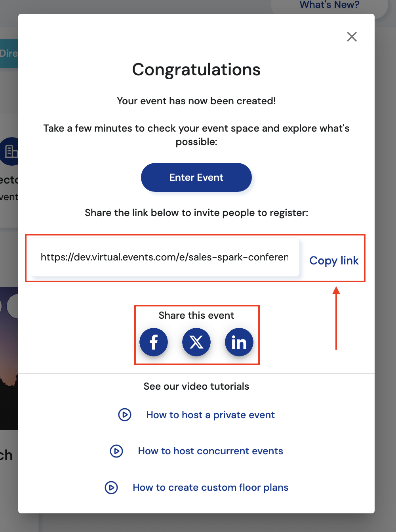Click the Enter Event button
This screenshot has height=532, width=396.
click(x=196, y=177)
